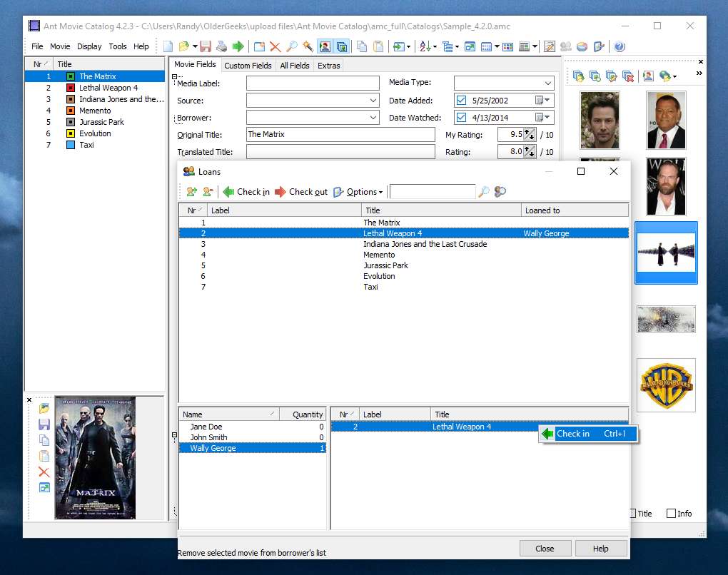The image size is (728, 575).
Task: Click the find next icon in Loans toolbar
Action: (500, 192)
